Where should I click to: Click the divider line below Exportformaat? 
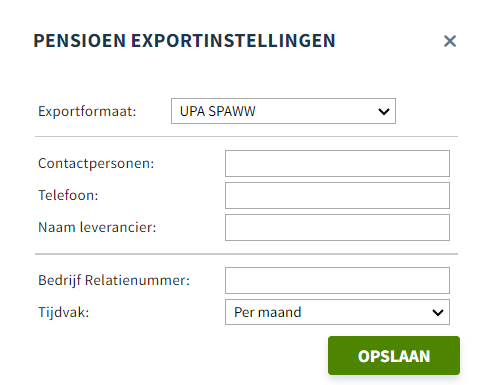246,136
